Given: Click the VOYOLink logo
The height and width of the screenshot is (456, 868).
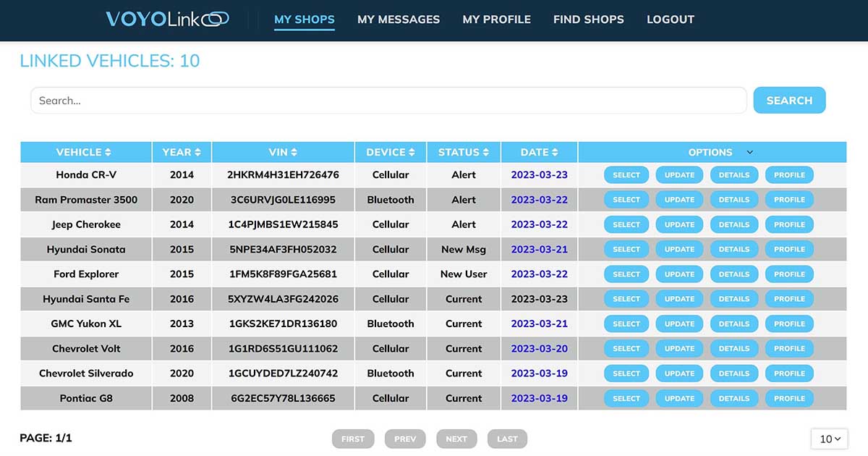Looking at the screenshot, I should (x=167, y=20).
